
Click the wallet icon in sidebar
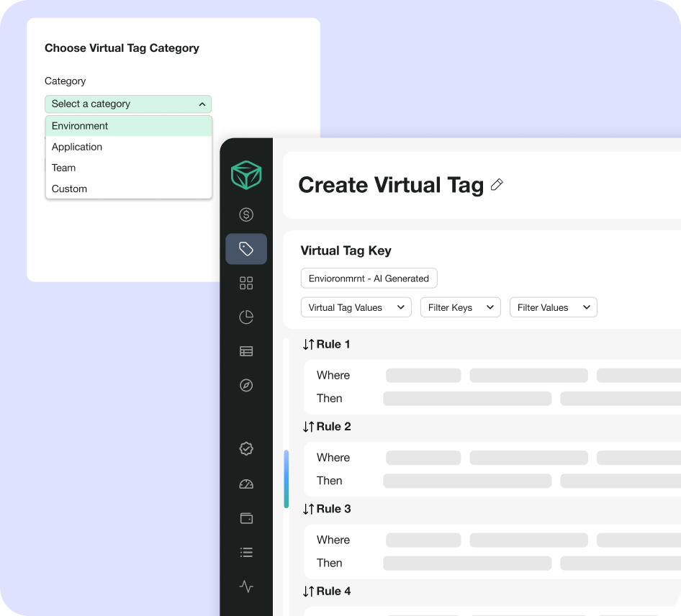tap(246, 518)
